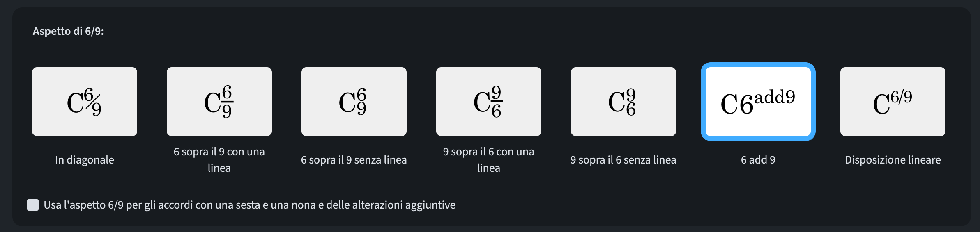Click the '6 sopra il 9 senza linea' caption
980x232 pixels.
(x=354, y=160)
